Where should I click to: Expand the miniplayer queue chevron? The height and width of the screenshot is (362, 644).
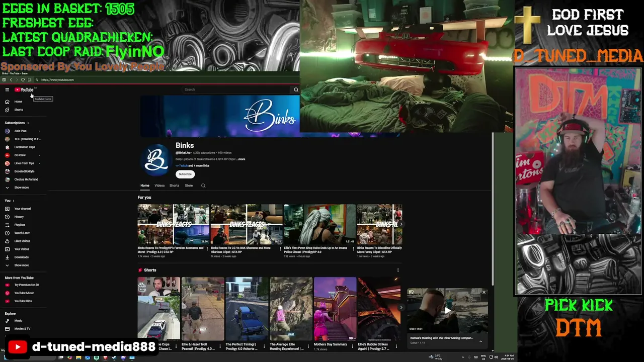[480, 341]
